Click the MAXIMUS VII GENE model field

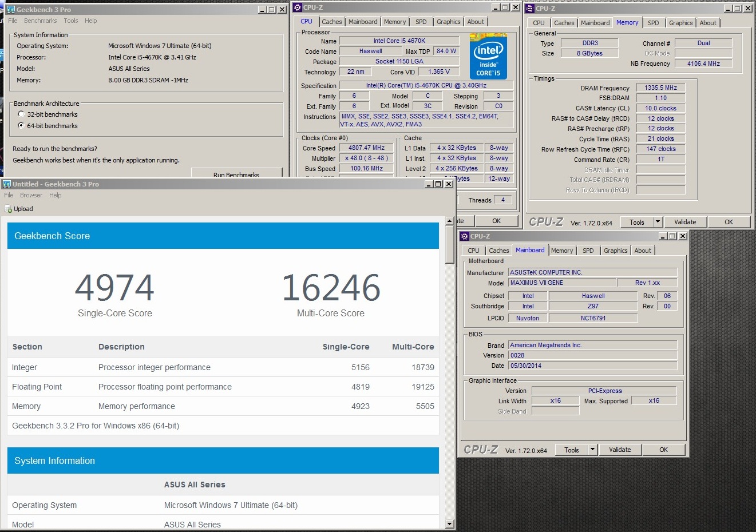562,283
